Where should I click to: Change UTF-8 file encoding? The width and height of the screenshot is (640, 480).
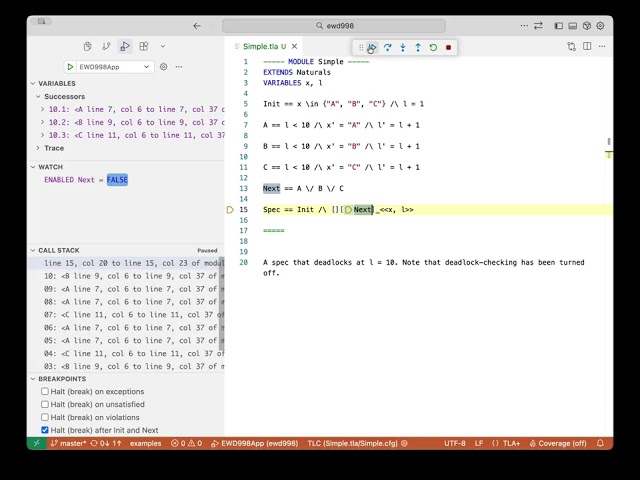pos(455,443)
